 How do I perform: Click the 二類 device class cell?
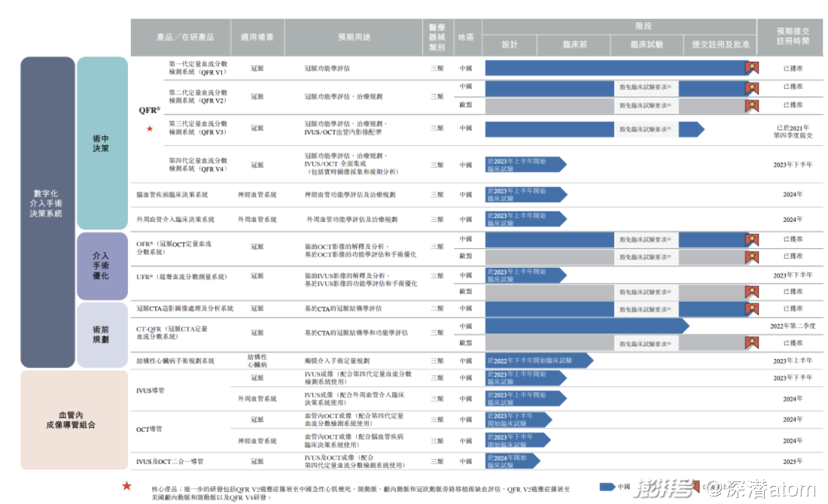[x=437, y=308]
